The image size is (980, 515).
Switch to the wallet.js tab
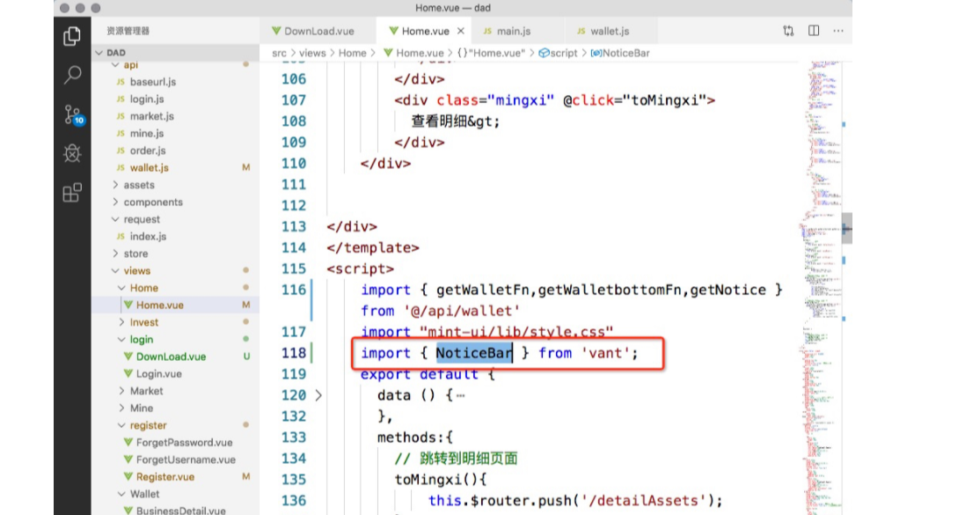pos(603,31)
